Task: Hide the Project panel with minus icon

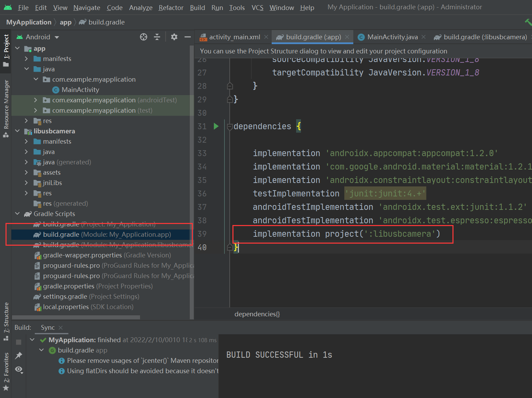Action: (188, 37)
